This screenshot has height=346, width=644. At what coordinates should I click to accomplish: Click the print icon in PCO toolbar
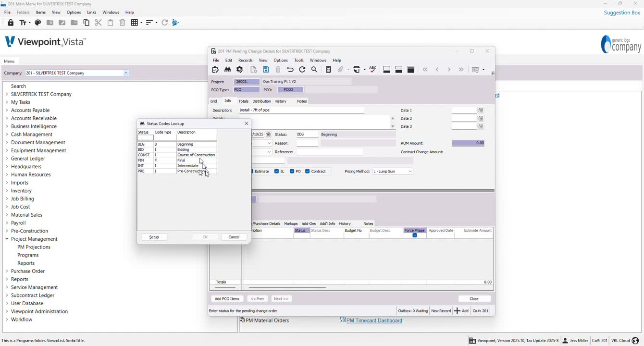pos(357,70)
